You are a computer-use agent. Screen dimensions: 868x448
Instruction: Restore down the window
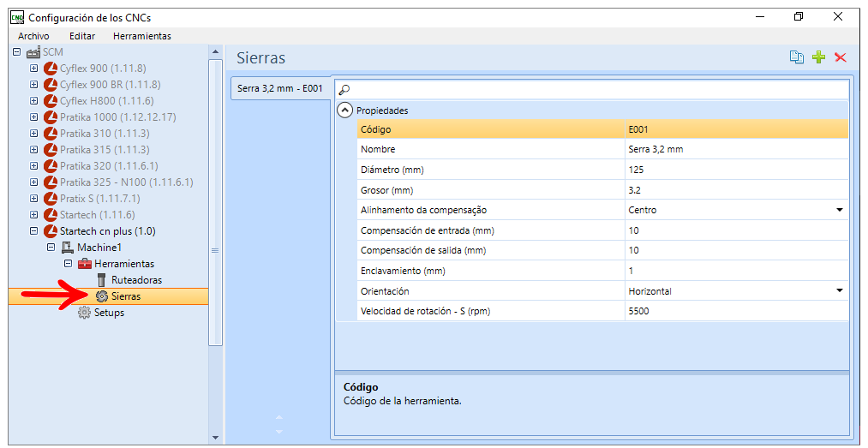point(799,17)
